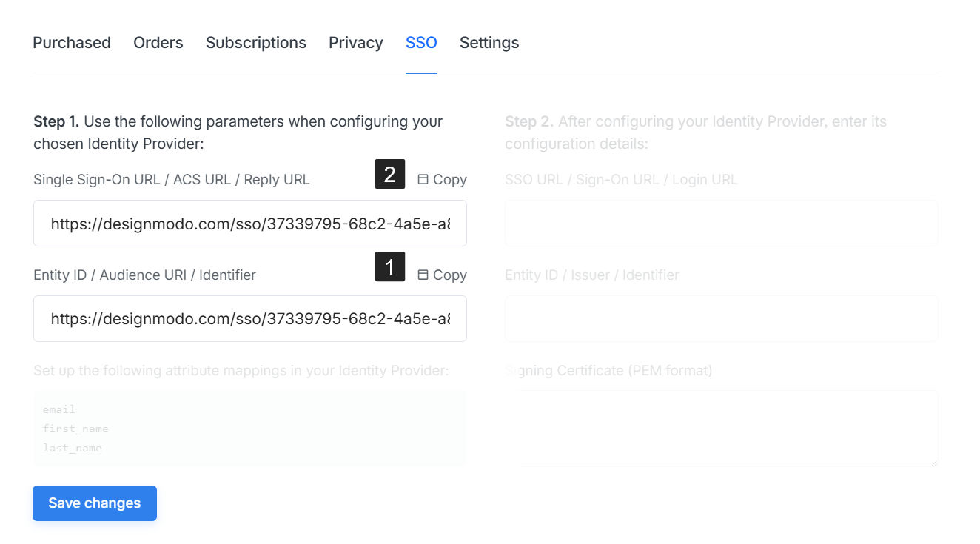980x544 pixels.
Task: Click the black marker numbered 1
Action: [x=390, y=266]
